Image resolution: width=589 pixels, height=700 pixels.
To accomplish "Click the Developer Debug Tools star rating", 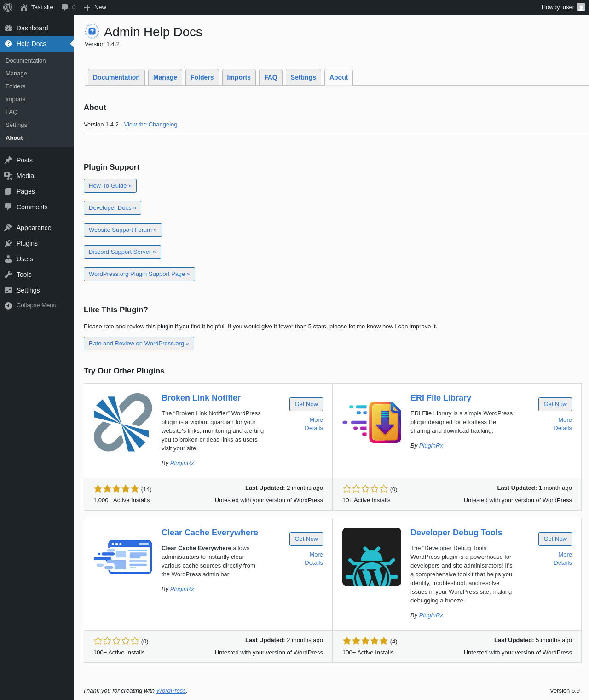I will point(365,641).
